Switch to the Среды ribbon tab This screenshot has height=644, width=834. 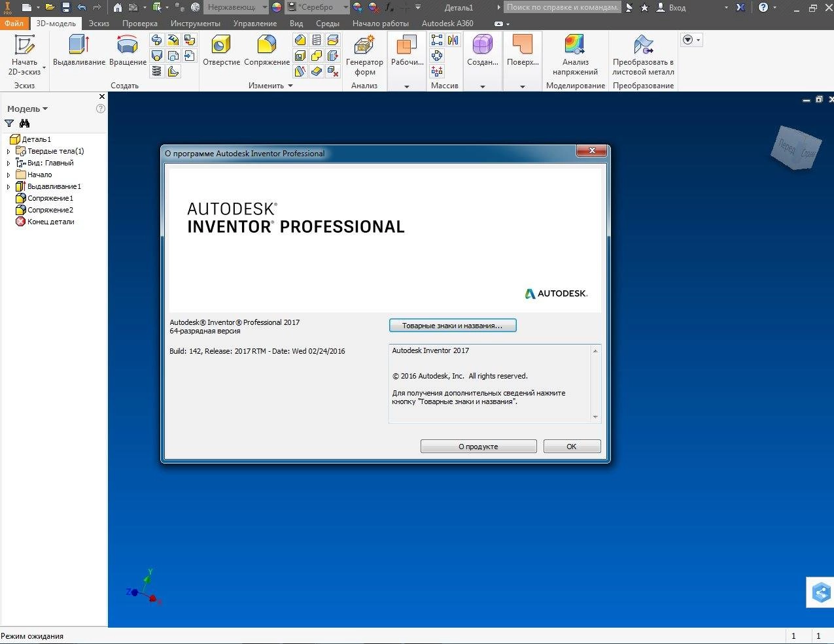(x=328, y=23)
